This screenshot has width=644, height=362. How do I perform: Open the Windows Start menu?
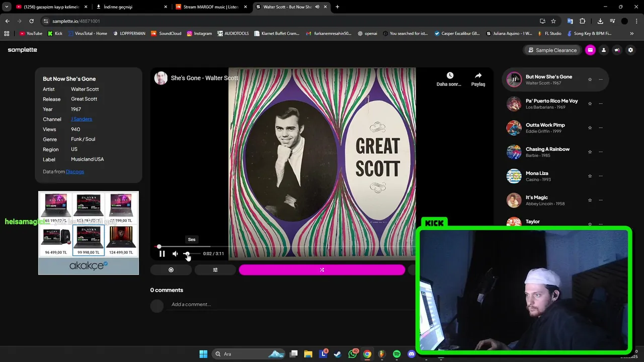tap(203, 354)
